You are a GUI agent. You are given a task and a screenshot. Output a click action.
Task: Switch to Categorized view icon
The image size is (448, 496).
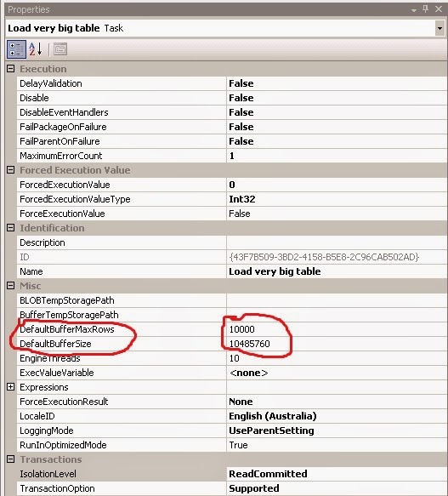pyautogui.click(x=16, y=49)
